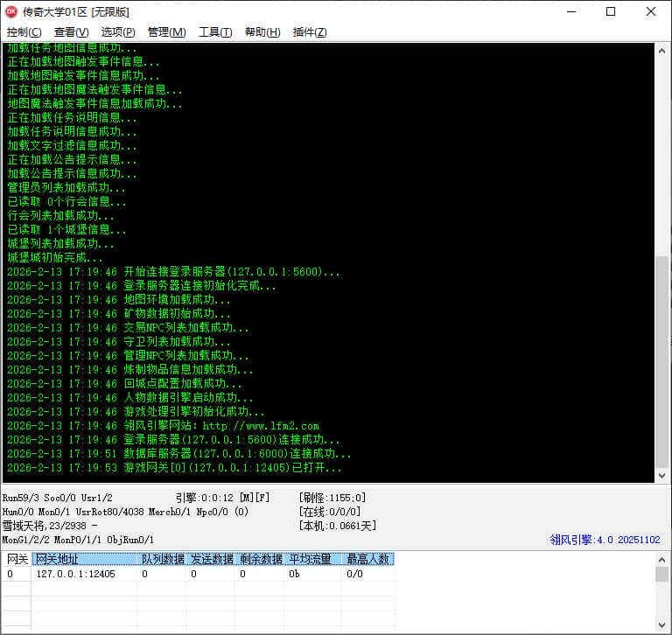Click the [刷怪:1155;0] status text

[332, 498]
